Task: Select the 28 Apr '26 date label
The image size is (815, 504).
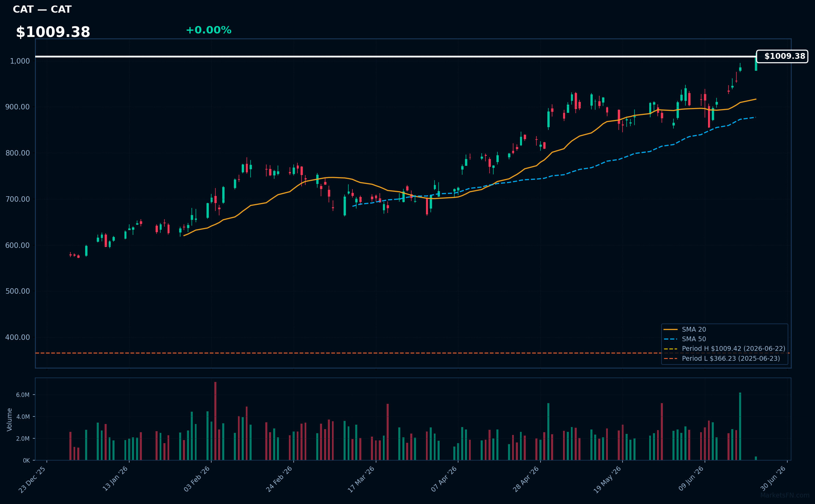Action: coord(526,479)
